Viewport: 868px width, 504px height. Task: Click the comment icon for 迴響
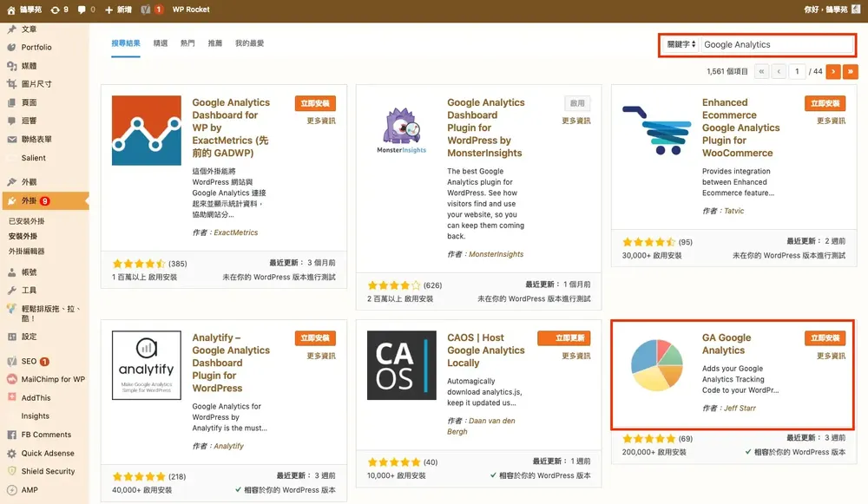(x=11, y=121)
